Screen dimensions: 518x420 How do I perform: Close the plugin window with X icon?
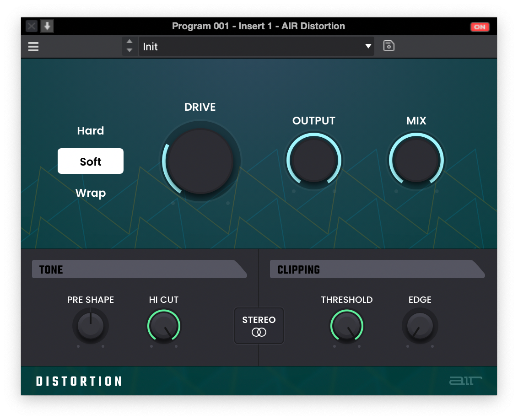[32, 26]
